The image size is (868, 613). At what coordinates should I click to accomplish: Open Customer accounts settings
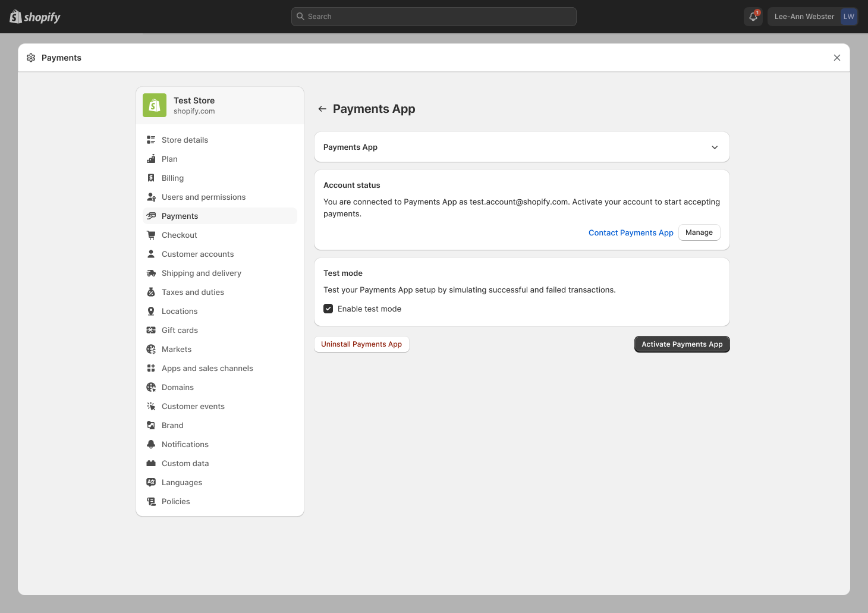(220, 254)
